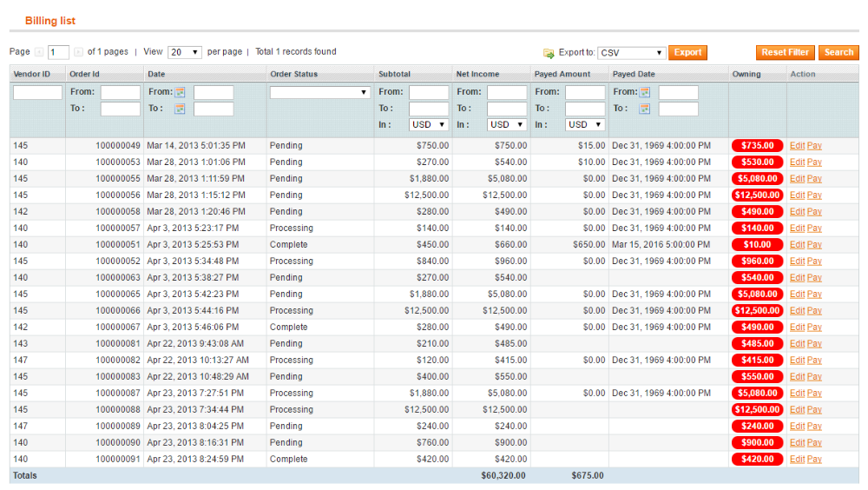Sort by Date column header
Image resolution: width=868 pixels, height=490 pixels.
(156, 74)
